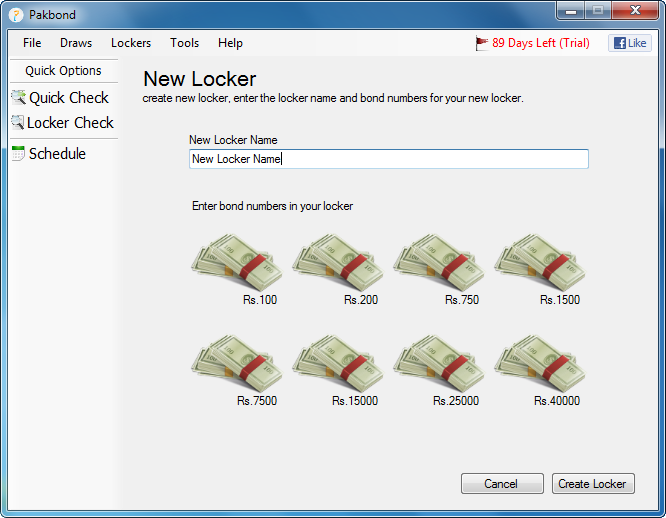Open the Rs.40000 bond money icon
666x518 pixels.
point(540,364)
